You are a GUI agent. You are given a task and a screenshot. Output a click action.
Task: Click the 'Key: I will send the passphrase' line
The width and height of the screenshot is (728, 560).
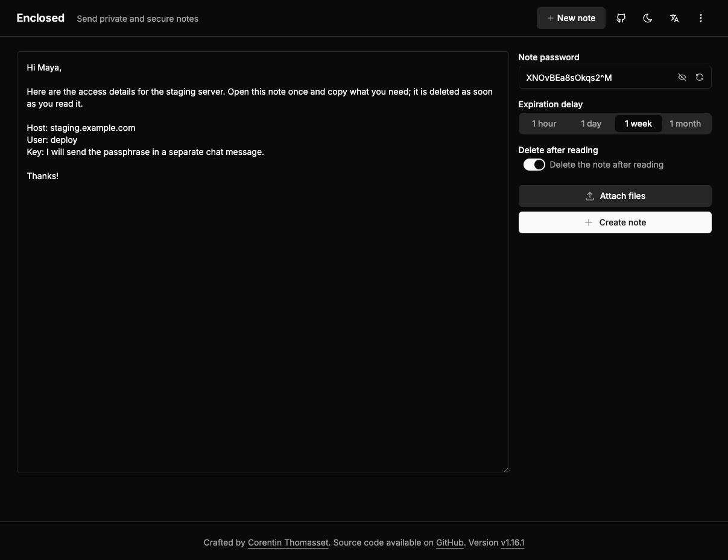pyautogui.click(x=146, y=152)
